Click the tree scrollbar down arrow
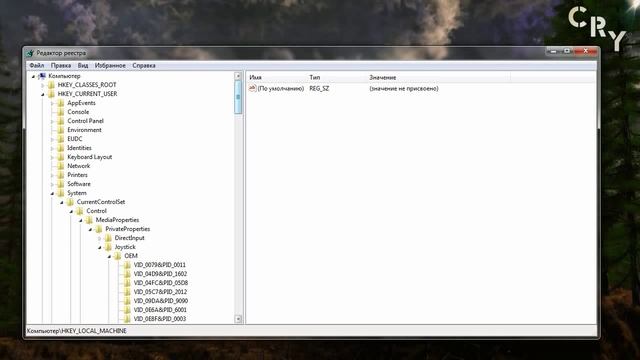The height and width of the screenshot is (360, 640). click(x=238, y=319)
